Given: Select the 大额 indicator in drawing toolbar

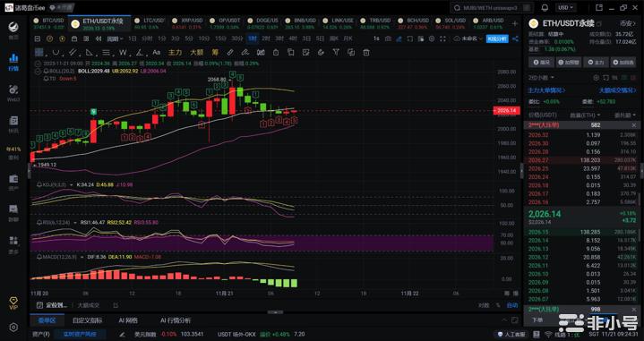Looking at the screenshot, I should tap(197, 53).
